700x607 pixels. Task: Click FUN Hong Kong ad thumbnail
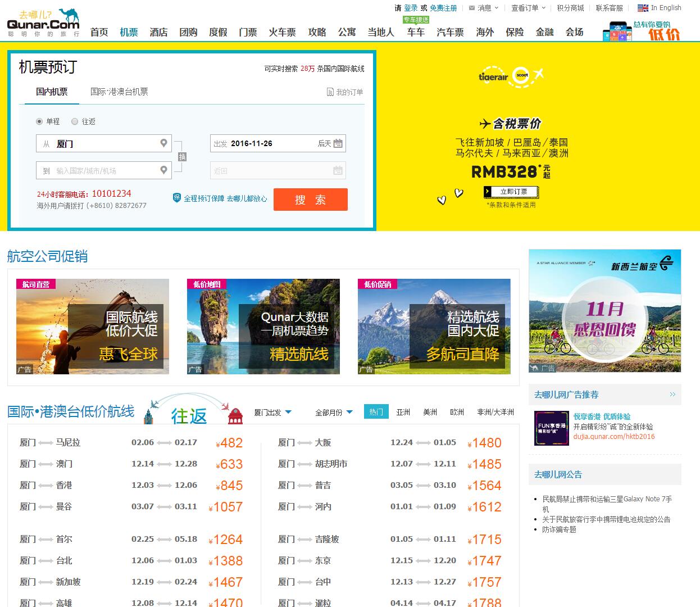pos(552,428)
